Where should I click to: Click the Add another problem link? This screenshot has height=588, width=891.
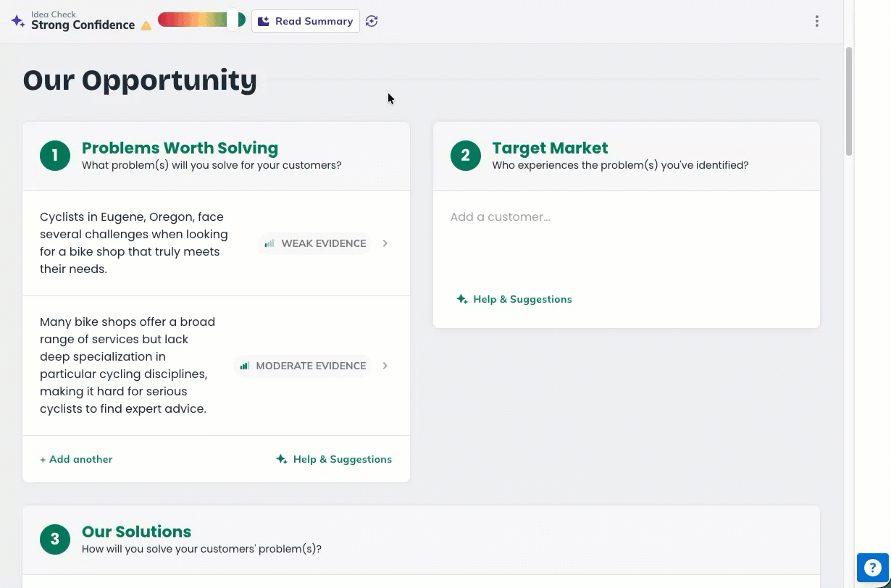tap(76, 459)
